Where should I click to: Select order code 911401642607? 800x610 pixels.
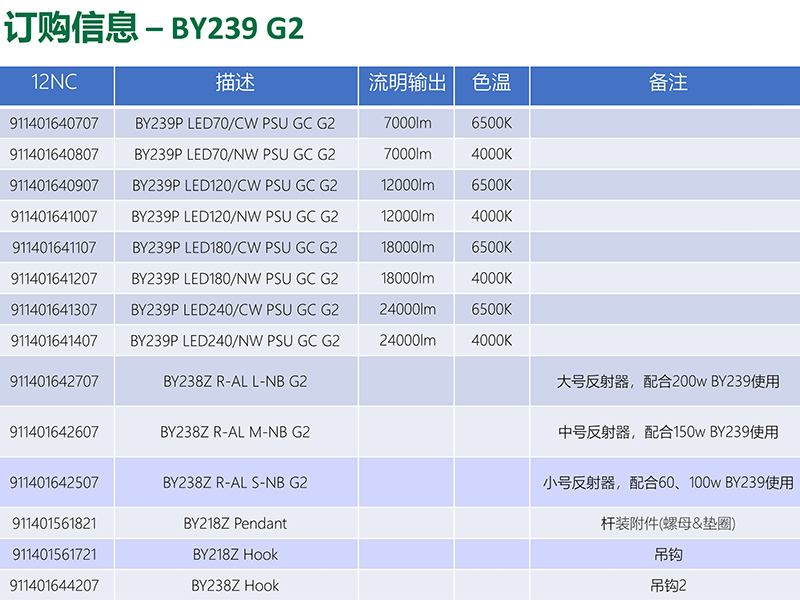point(54,433)
